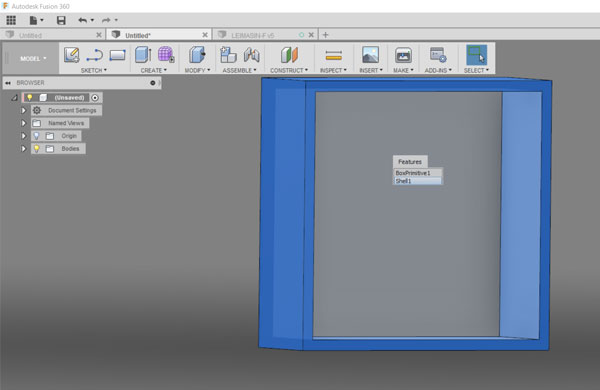Close the LEIMASIN-F v5 tab
The height and width of the screenshot is (390, 600).
311,35
